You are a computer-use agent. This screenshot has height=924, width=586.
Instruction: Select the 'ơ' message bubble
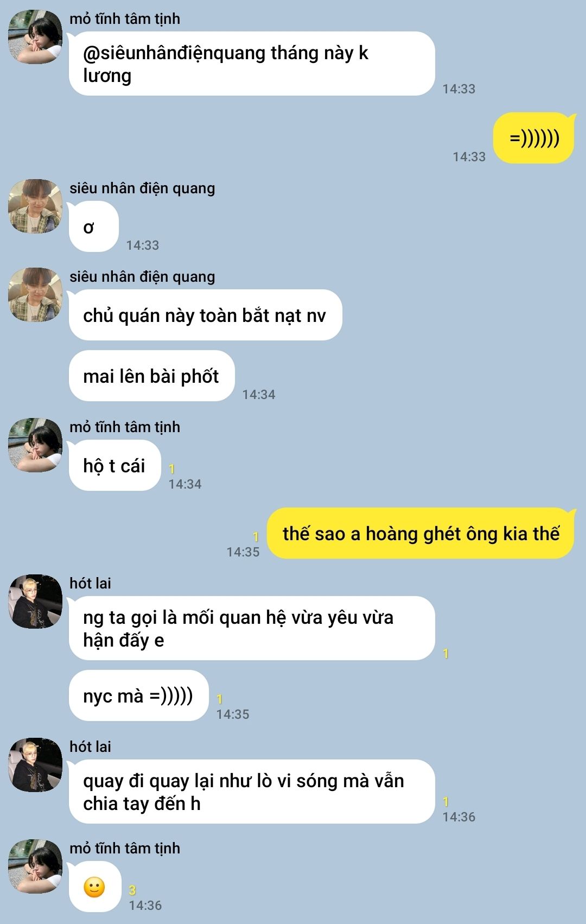[x=93, y=226]
